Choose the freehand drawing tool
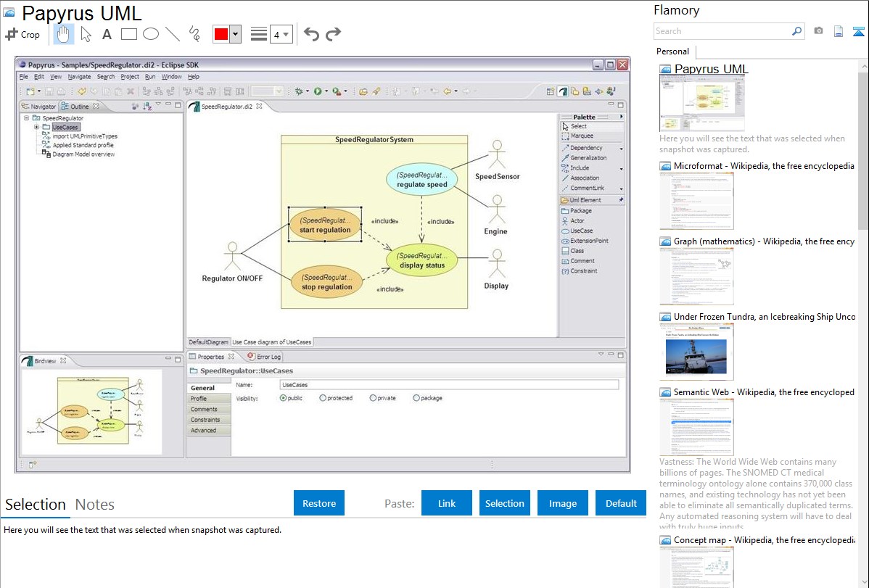Image resolution: width=869 pixels, height=588 pixels. 194,34
